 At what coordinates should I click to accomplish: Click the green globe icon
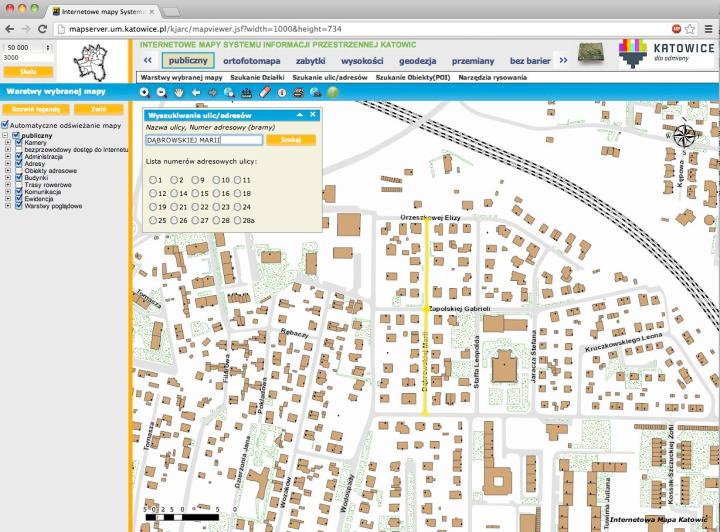click(332, 92)
